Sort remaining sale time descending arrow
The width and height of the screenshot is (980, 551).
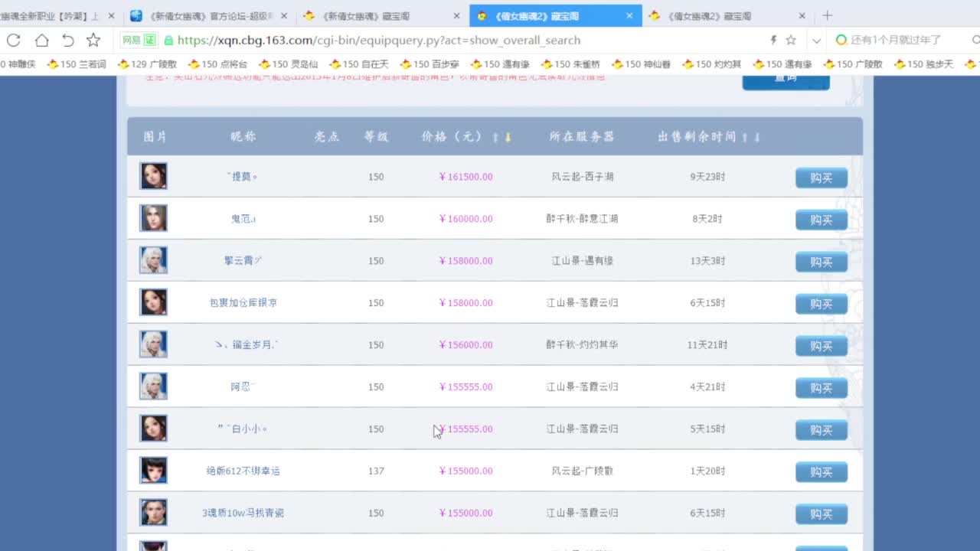[x=757, y=138]
